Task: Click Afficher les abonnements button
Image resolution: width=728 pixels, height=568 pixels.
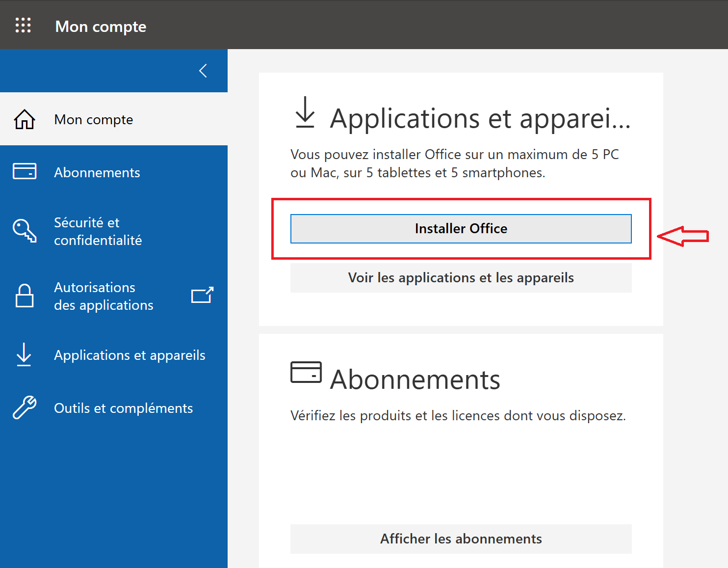Action: (x=461, y=539)
